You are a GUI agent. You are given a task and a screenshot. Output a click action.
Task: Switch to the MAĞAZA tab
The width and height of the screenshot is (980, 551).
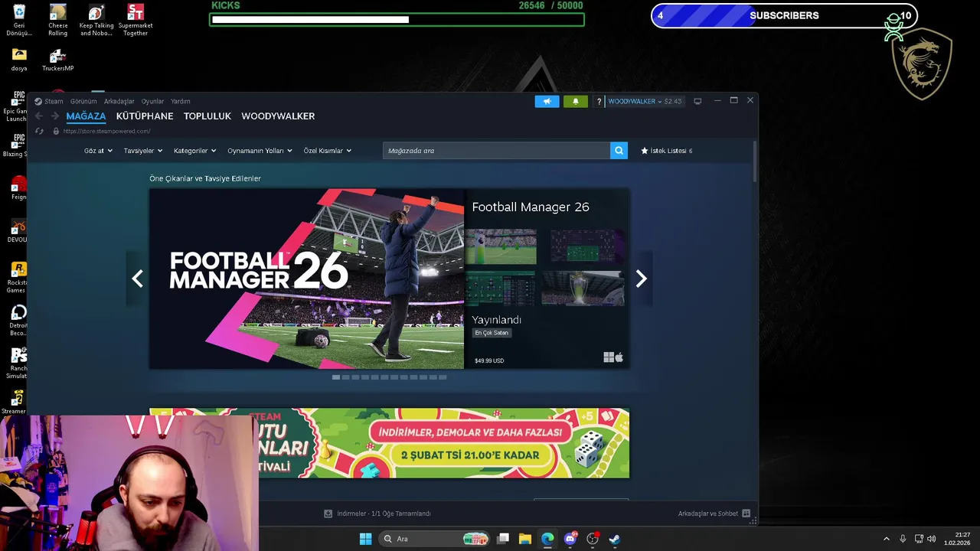point(86,116)
